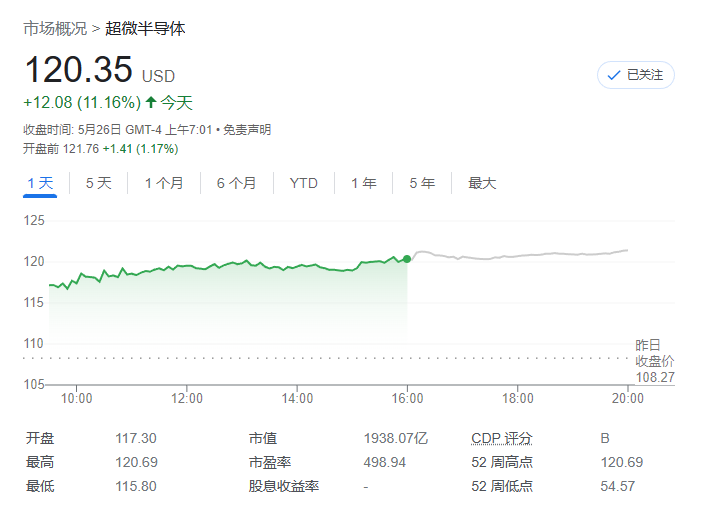Click the CDP 评分 label

(x=502, y=438)
